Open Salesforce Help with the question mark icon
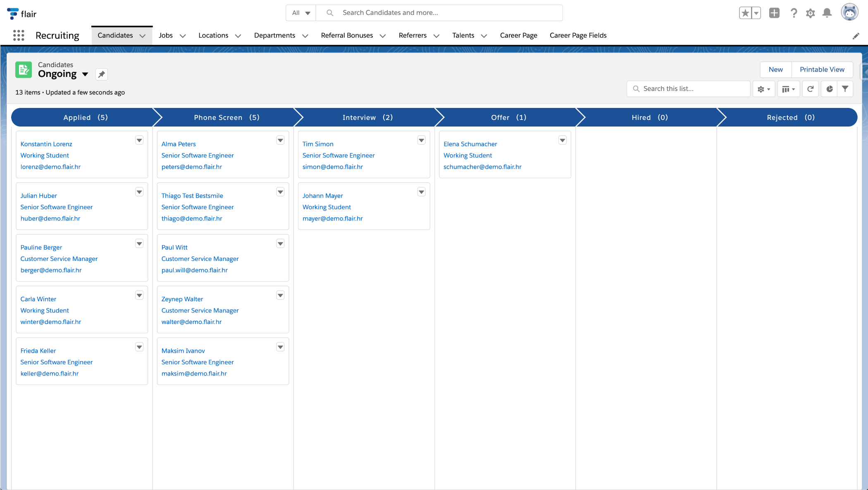 [794, 13]
